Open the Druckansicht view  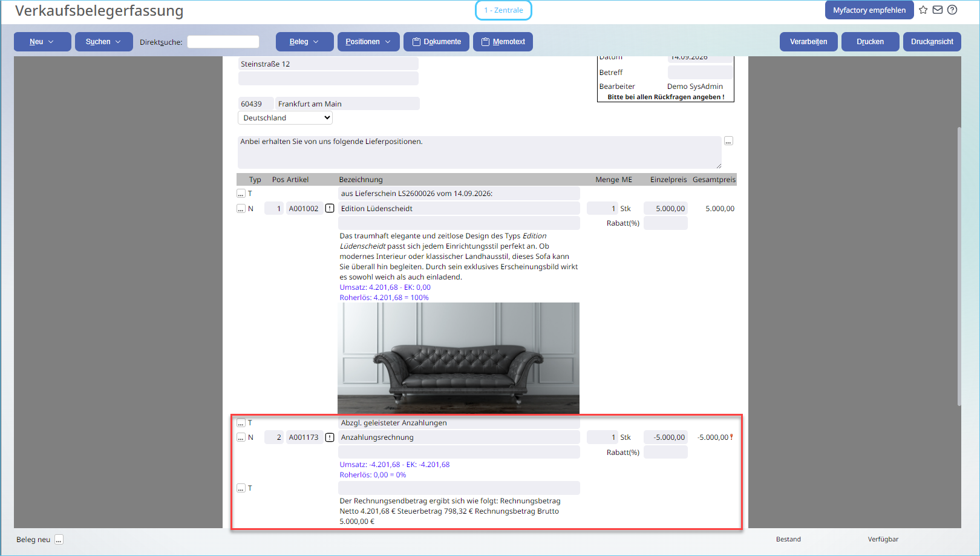point(932,42)
